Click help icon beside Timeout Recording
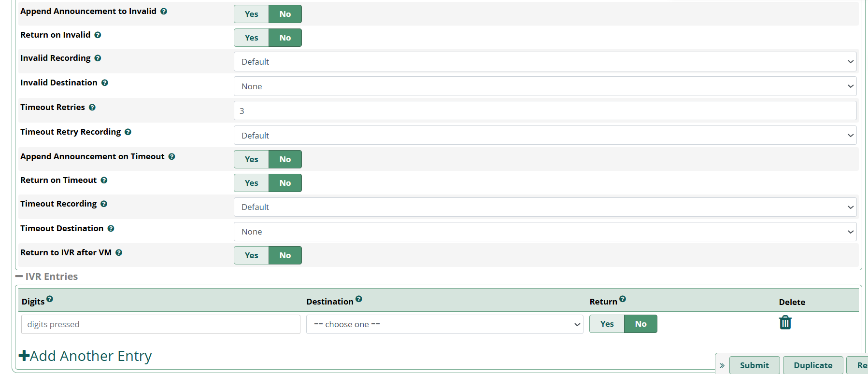Image resolution: width=868 pixels, height=374 pixels. click(103, 204)
